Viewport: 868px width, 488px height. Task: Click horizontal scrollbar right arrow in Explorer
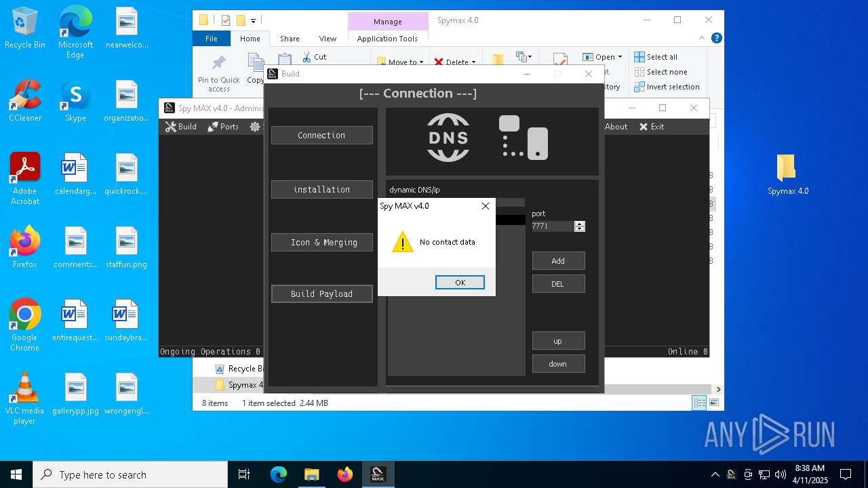pos(718,389)
